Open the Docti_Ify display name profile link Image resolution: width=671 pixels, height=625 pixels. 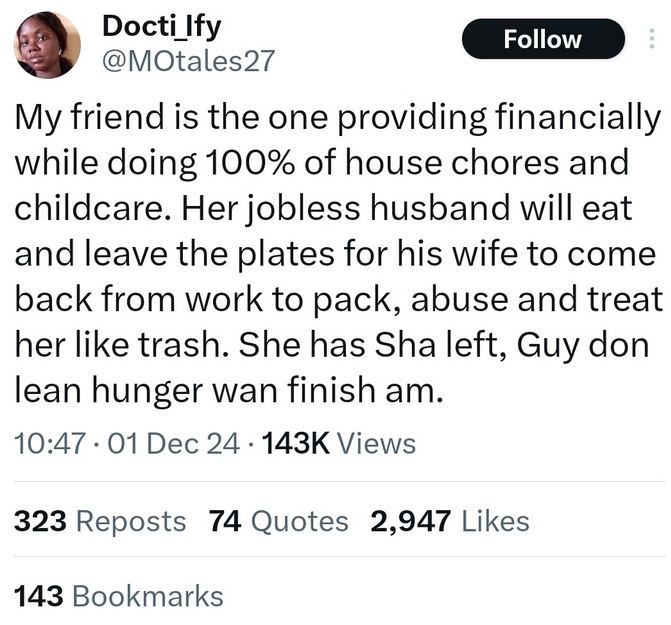[x=162, y=26]
